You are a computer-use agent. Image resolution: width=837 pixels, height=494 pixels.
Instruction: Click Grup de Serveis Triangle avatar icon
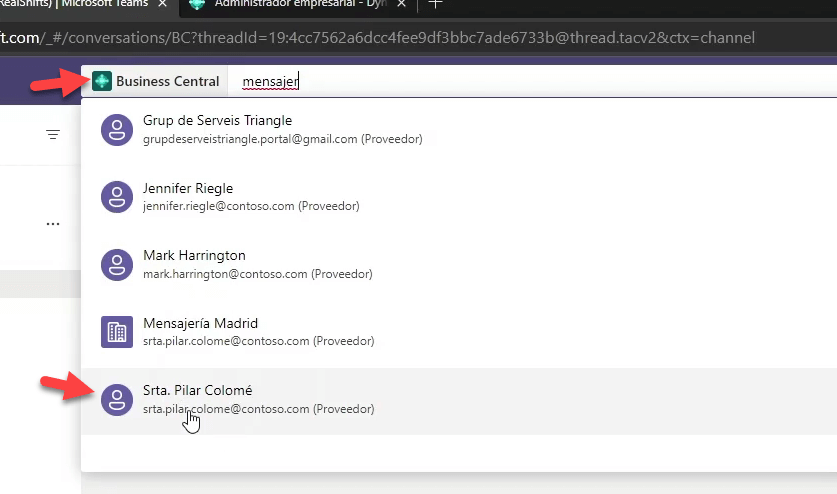(x=117, y=129)
